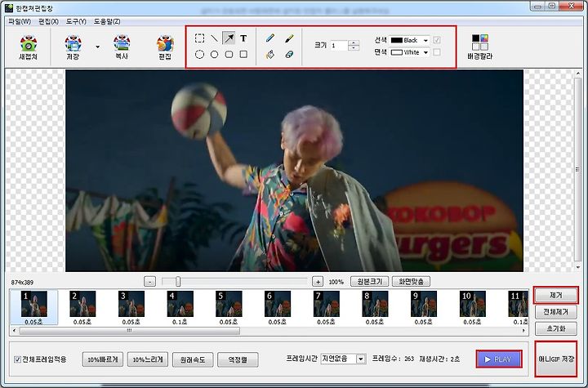Click the zoom slider handle
Viewport: 588px width, 388px height.
coord(178,282)
